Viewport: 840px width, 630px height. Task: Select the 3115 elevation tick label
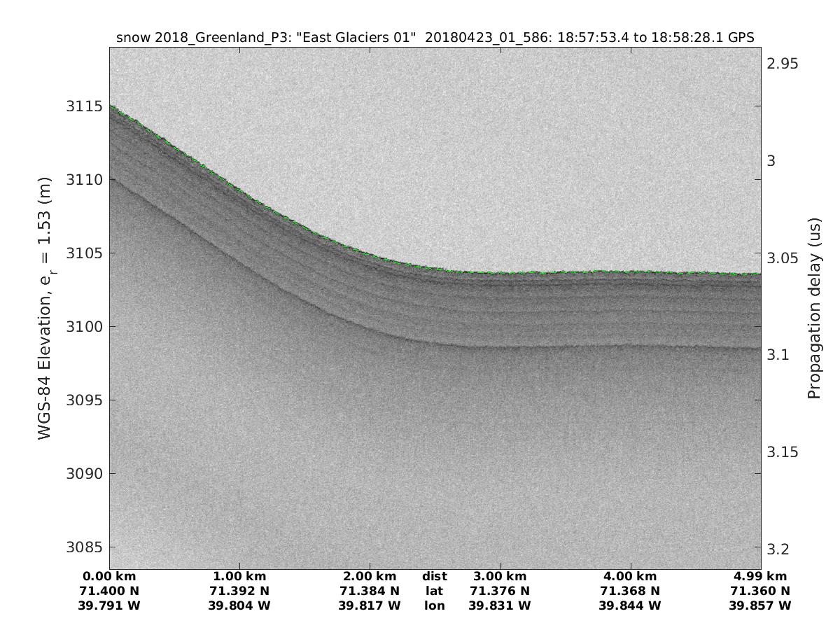[85, 106]
